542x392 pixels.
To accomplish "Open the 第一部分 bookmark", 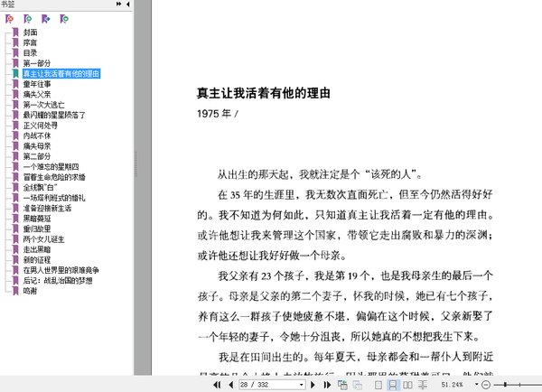I will (37, 63).
